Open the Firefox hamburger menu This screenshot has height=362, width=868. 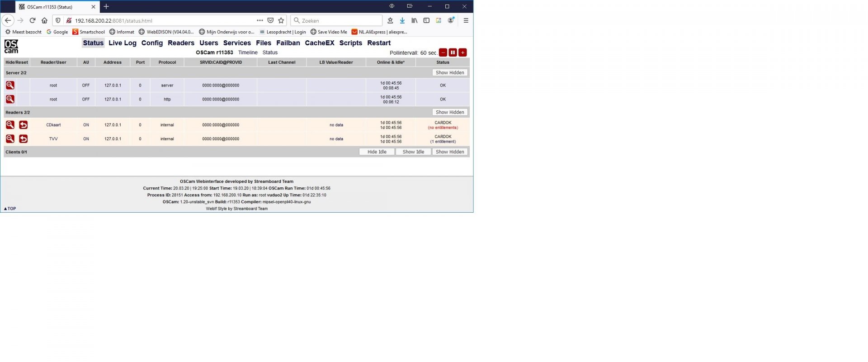point(466,20)
